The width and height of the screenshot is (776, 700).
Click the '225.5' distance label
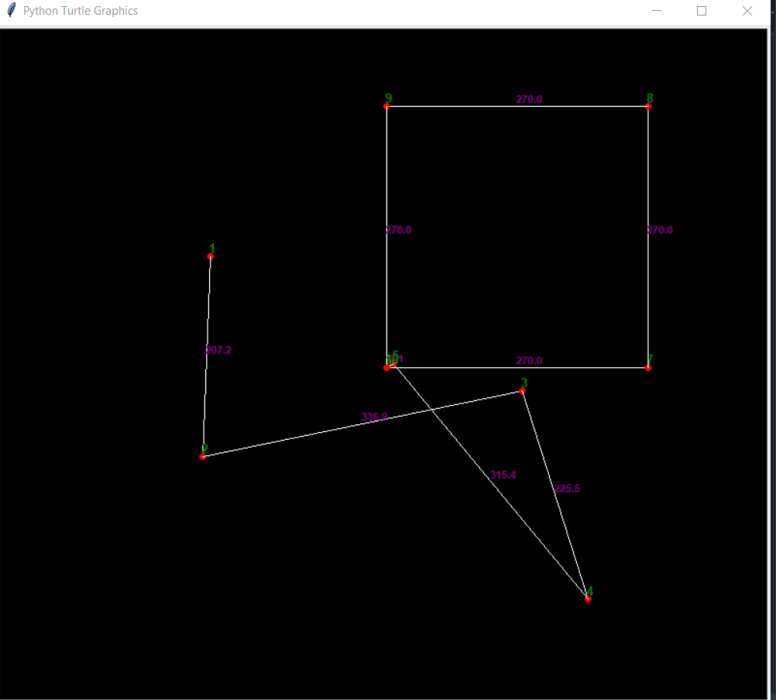click(567, 489)
